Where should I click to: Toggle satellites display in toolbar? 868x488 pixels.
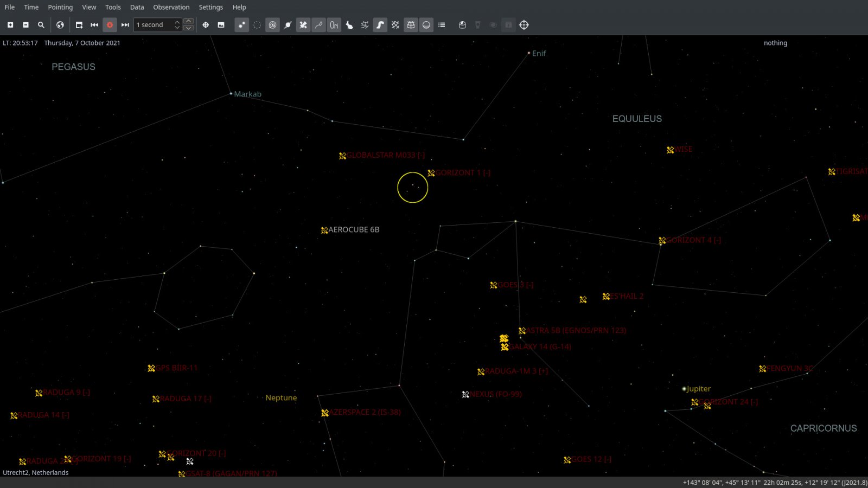303,25
